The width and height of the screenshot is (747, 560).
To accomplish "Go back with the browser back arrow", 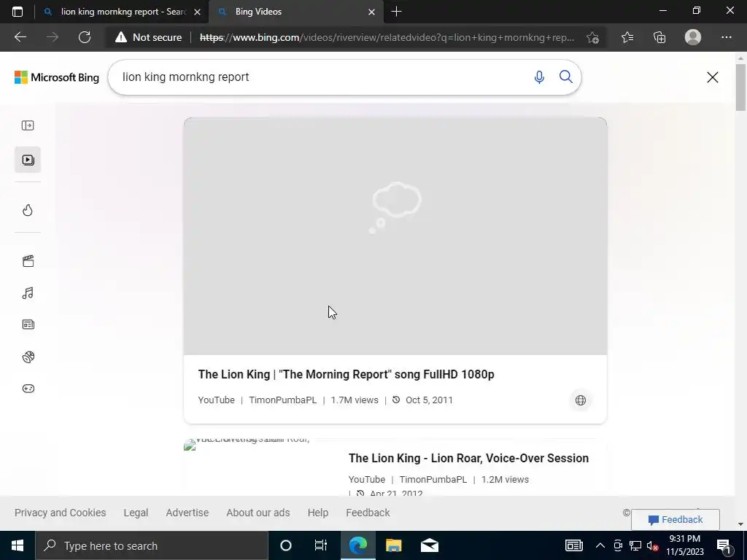I will [x=20, y=37].
